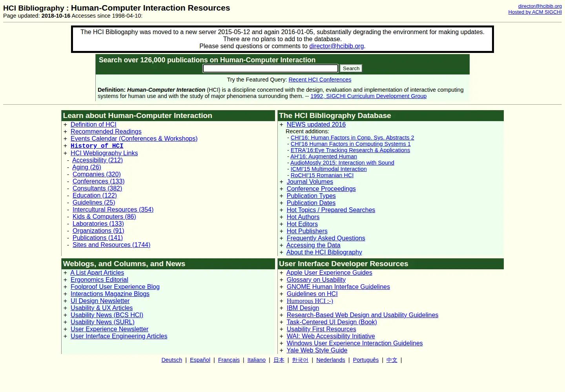This screenshot has height=392, width=565.
Task: Browse the Accessibility (212) category
Action: tap(97, 160)
